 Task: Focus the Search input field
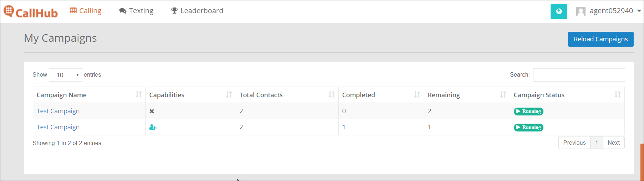point(579,75)
